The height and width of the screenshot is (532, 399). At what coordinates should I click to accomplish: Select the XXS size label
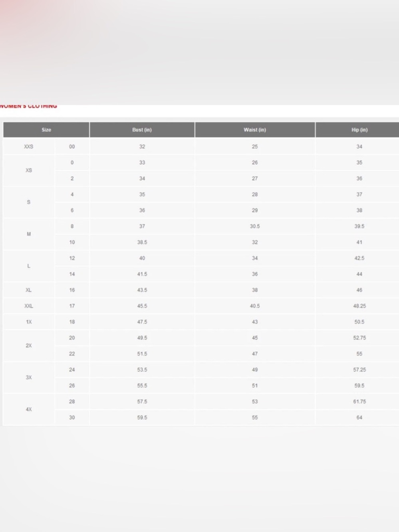[29, 146]
